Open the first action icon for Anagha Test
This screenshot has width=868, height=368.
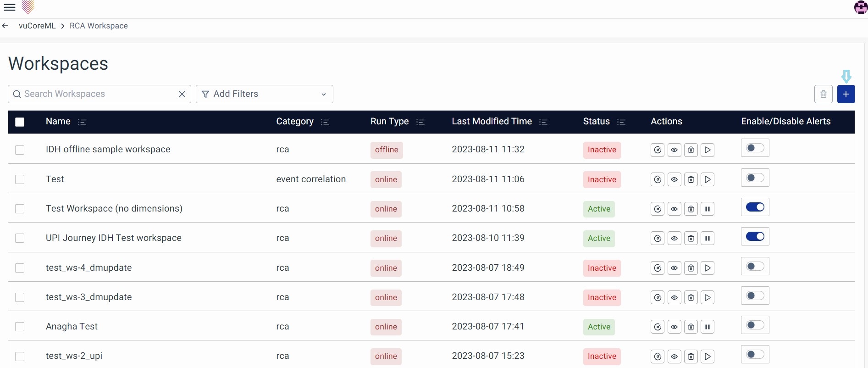(658, 327)
